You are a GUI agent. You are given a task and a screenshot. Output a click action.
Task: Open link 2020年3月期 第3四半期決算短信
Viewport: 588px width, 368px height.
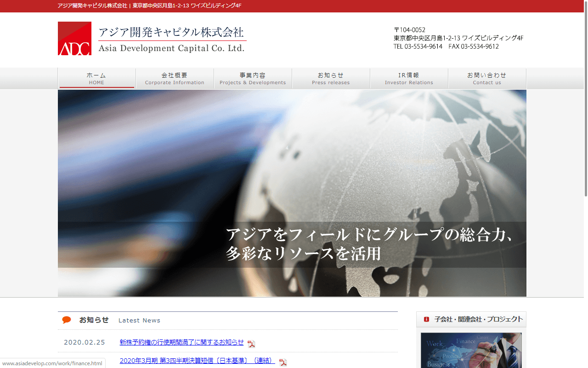[x=197, y=361]
